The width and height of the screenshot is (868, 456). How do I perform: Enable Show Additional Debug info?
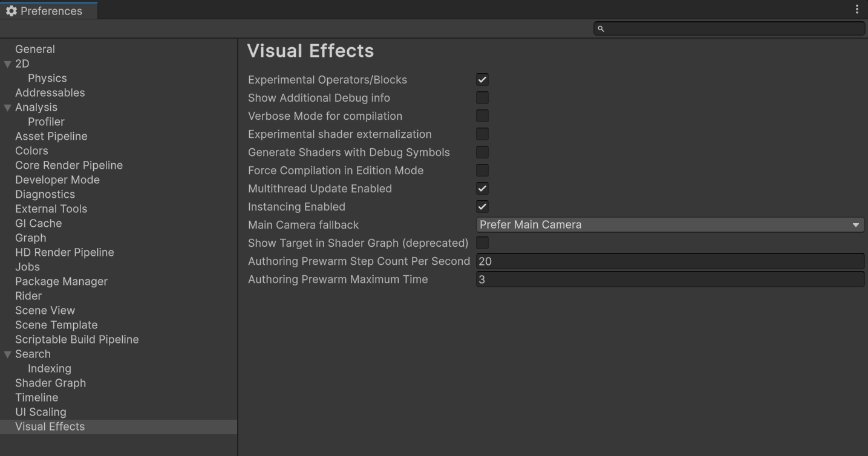[x=482, y=98]
